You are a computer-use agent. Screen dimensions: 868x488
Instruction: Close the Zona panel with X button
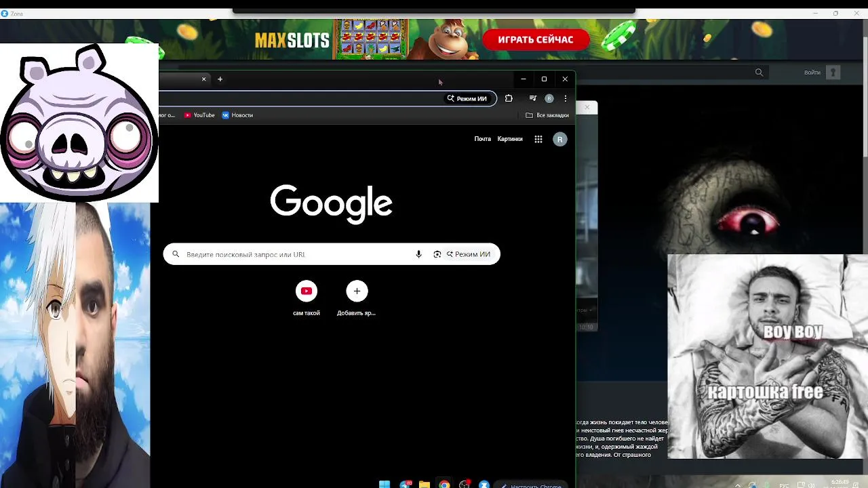(x=587, y=107)
